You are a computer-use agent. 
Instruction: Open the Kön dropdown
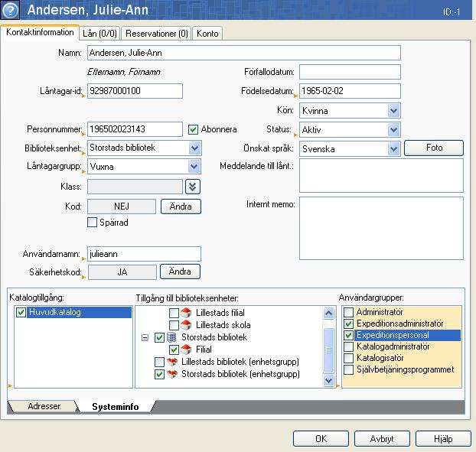coord(393,111)
